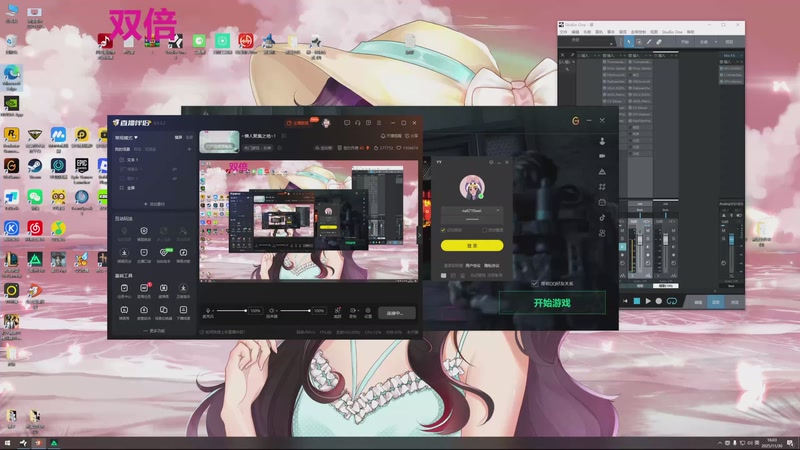800x450 pixels.
Task: Open Microsoft Edge desktop icon
Action: [x=11, y=77]
